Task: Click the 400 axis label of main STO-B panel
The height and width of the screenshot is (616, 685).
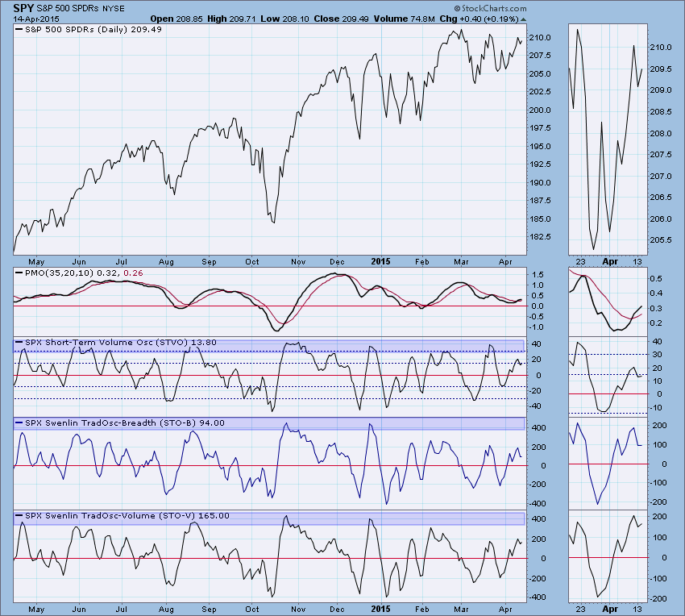Action: pyautogui.click(x=540, y=427)
